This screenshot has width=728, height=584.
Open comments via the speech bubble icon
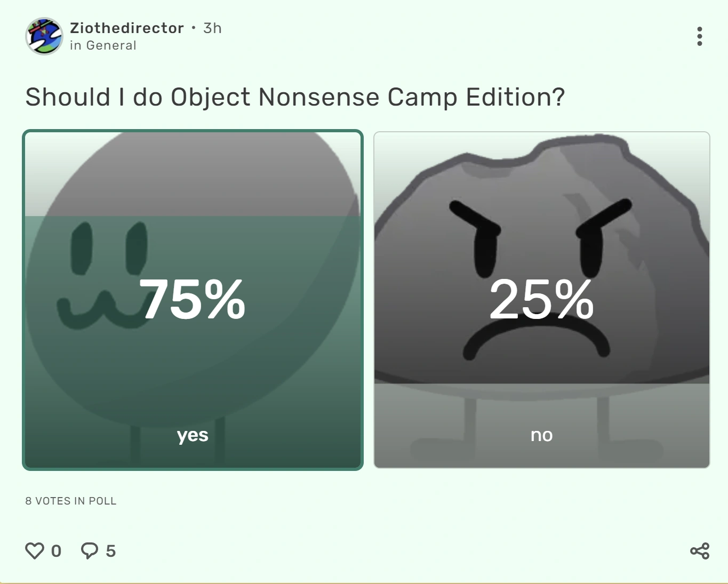[89, 550]
